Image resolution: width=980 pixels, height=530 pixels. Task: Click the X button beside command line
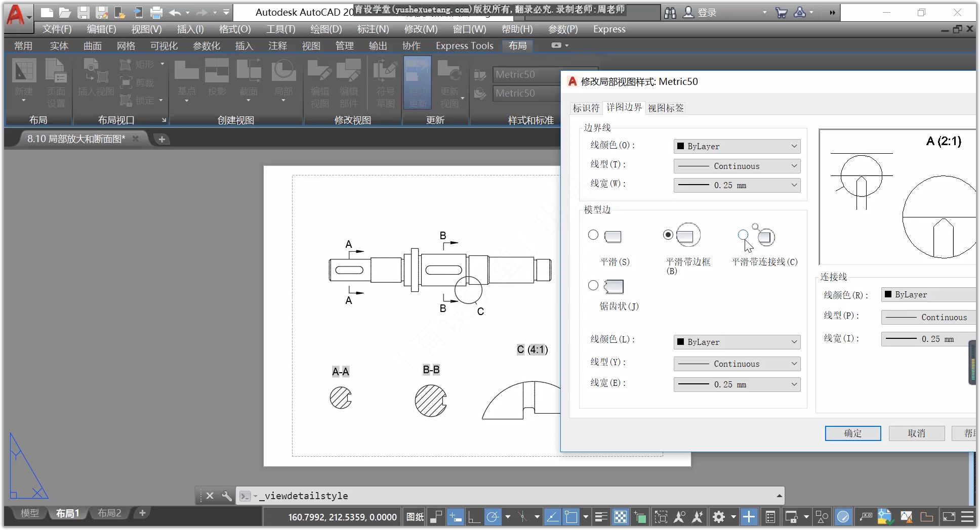click(x=210, y=496)
